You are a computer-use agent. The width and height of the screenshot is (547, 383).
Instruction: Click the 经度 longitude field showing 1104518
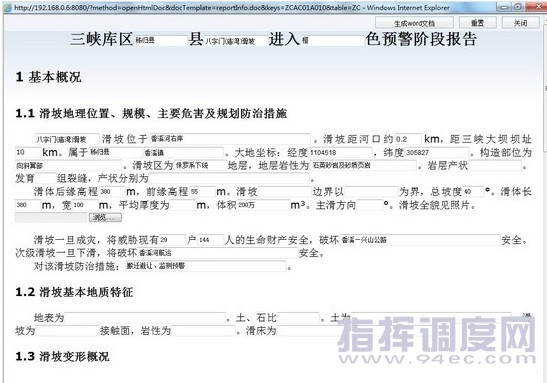[340, 152]
